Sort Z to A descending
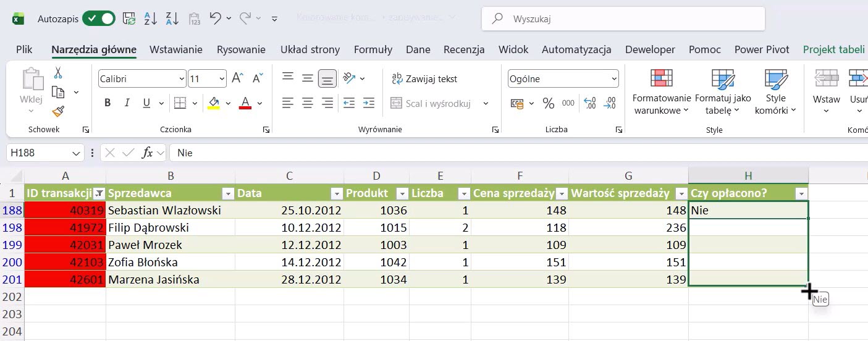 pos(171,19)
